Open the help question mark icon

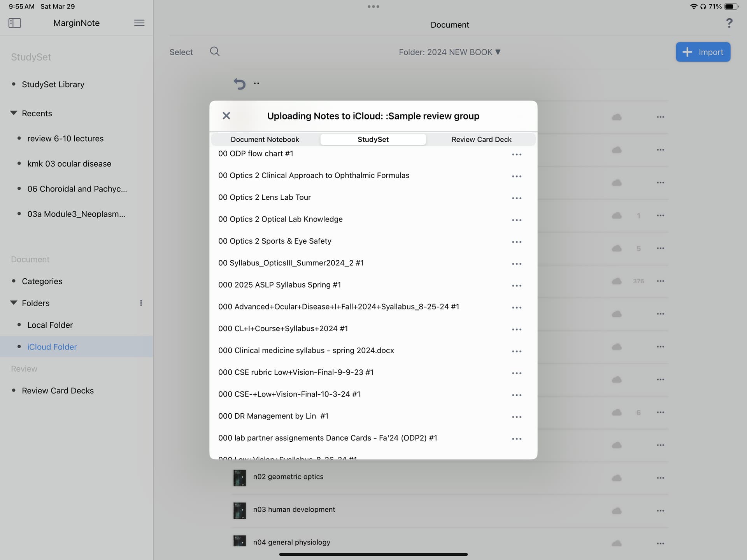pos(729,23)
